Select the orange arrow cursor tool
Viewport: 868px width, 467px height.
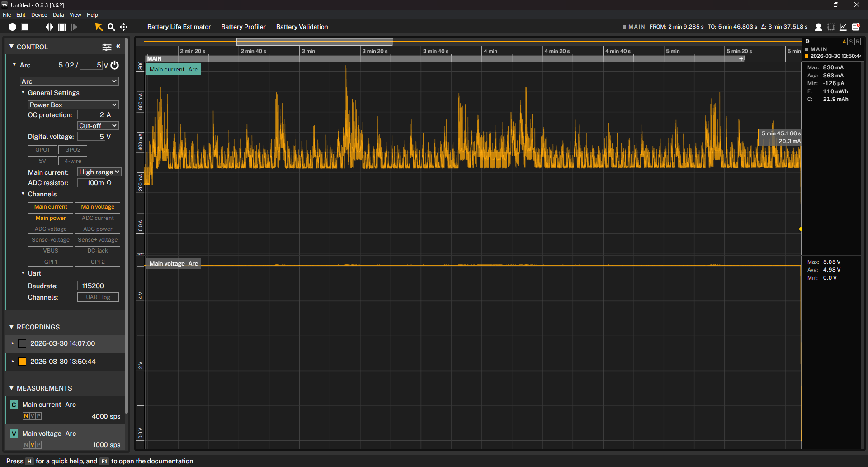coord(99,27)
